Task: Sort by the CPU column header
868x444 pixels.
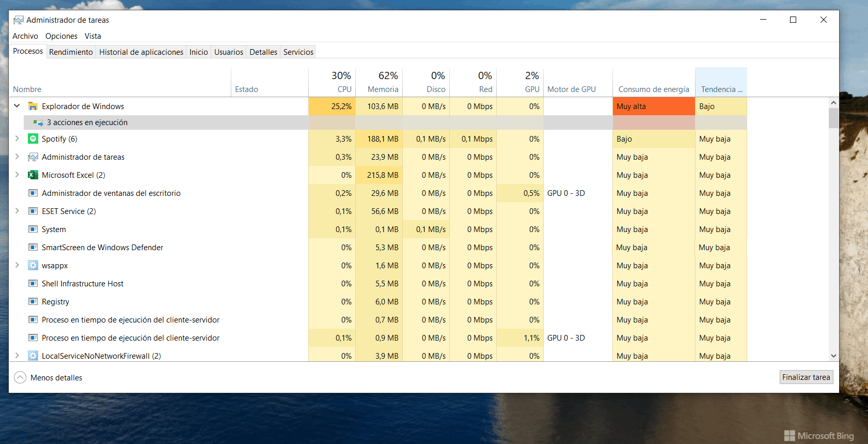Action: pyautogui.click(x=332, y=82)
